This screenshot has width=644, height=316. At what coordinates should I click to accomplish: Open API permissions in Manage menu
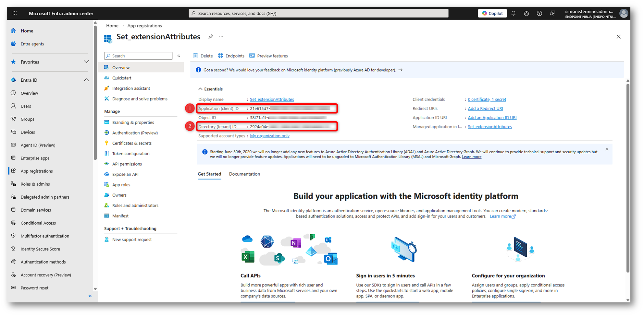(127, 164)
